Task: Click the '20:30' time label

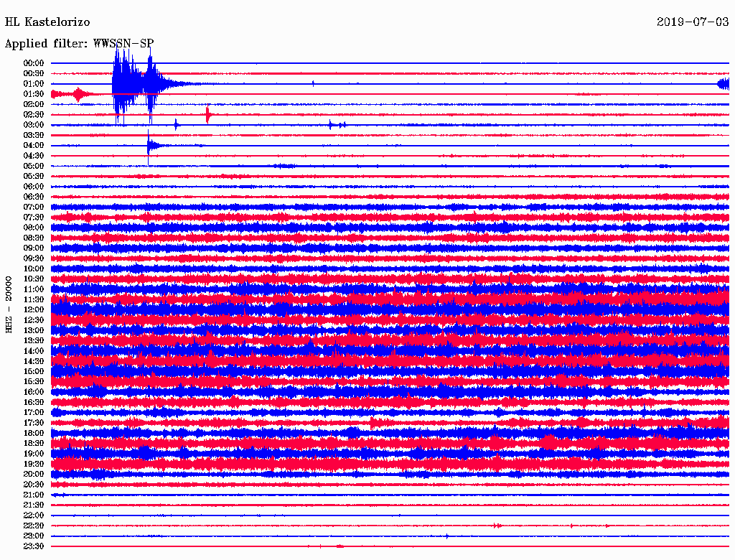Action: [x=34, y=485]
